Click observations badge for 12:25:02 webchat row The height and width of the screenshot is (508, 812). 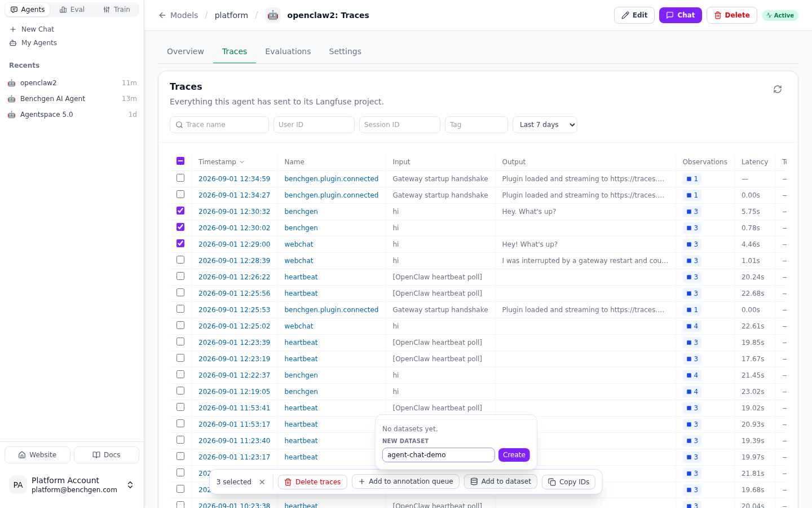pos(692,326)
